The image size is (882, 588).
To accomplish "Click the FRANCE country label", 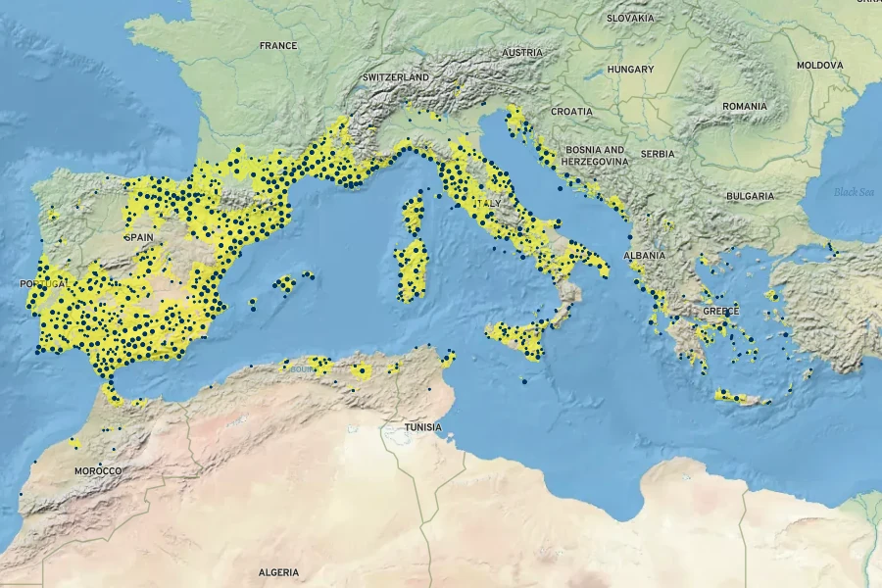I will tap(277, 46).
